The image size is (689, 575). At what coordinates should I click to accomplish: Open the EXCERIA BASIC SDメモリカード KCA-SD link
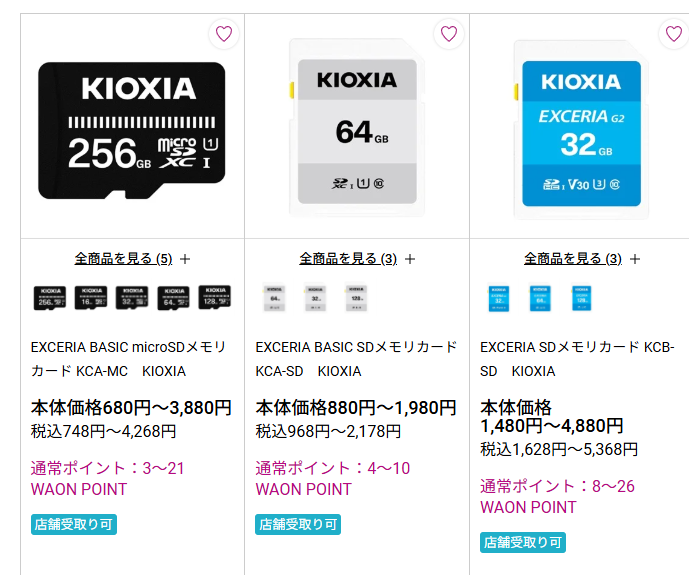(x=356, y=359)
